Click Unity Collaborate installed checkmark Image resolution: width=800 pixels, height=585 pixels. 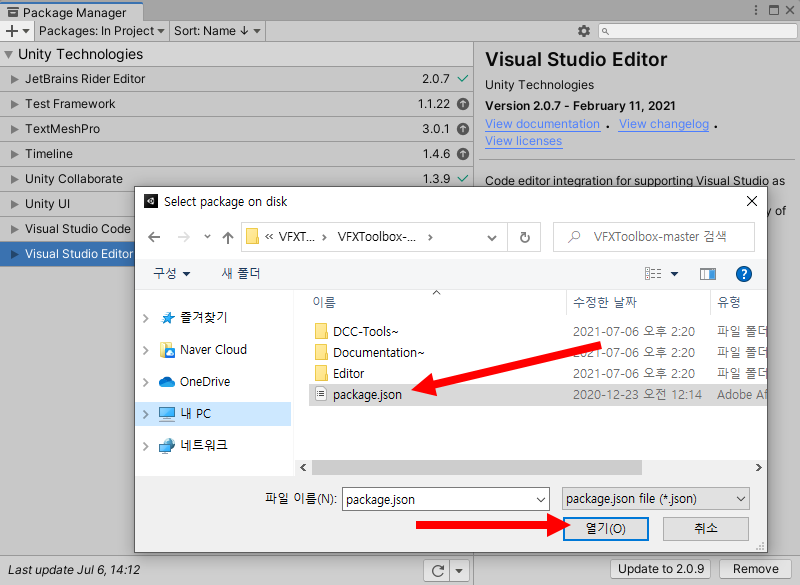463,179
